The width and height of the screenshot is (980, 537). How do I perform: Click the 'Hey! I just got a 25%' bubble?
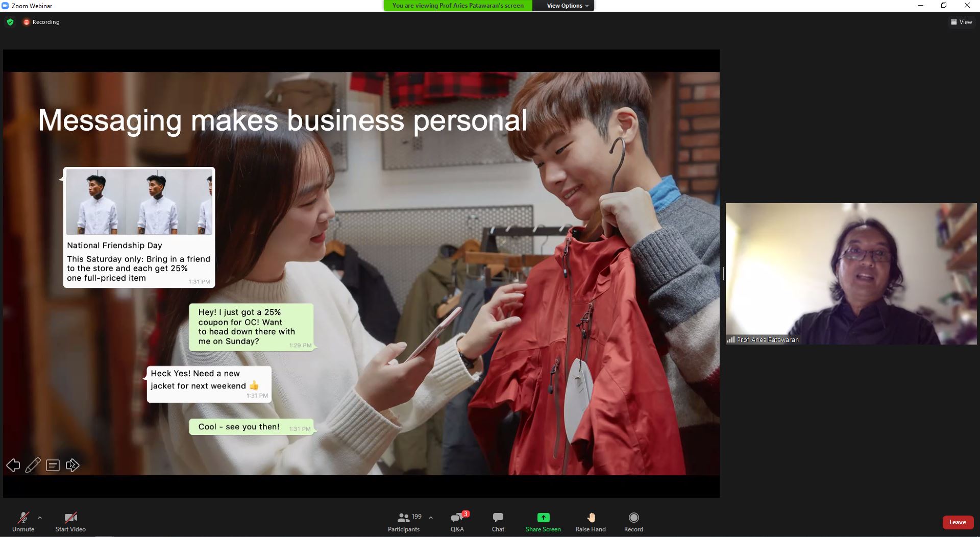pos(251,327)
